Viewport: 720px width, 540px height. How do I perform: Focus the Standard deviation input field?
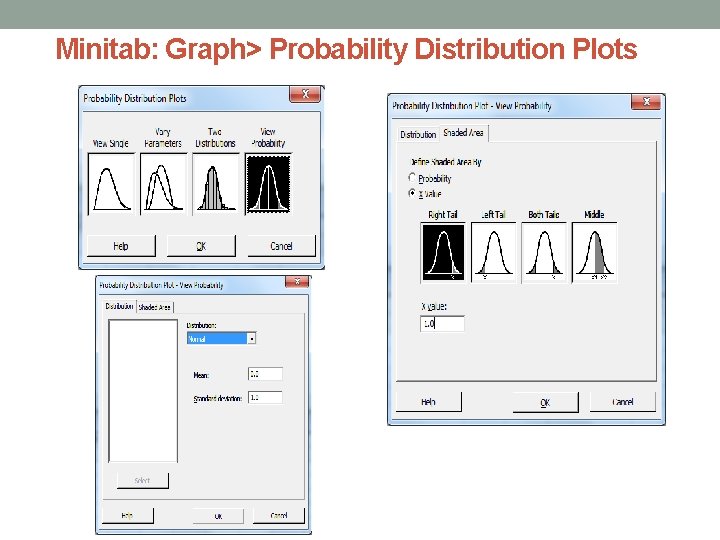[265, 398]
